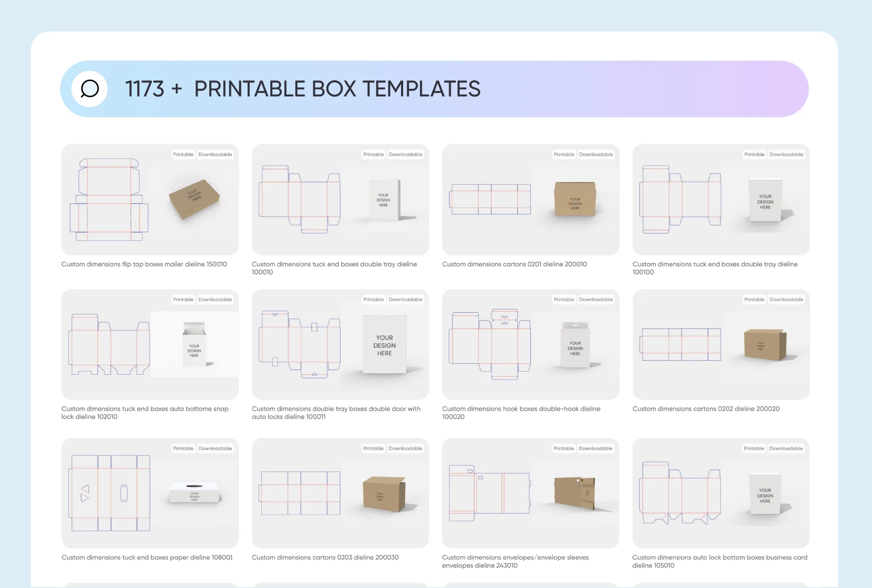Open cartons 0202 dieline 200020 thumbnail

721,345
